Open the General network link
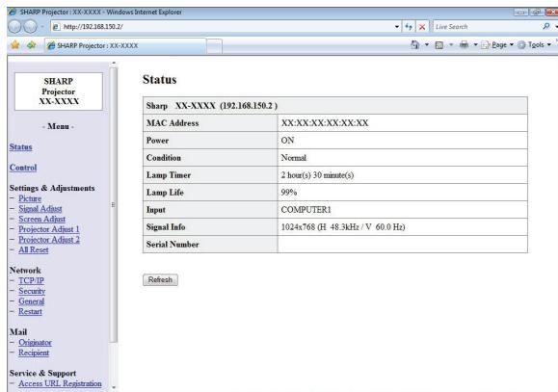Screen dimensions: 558x392 pyautogui.click(x=32, y=301)
